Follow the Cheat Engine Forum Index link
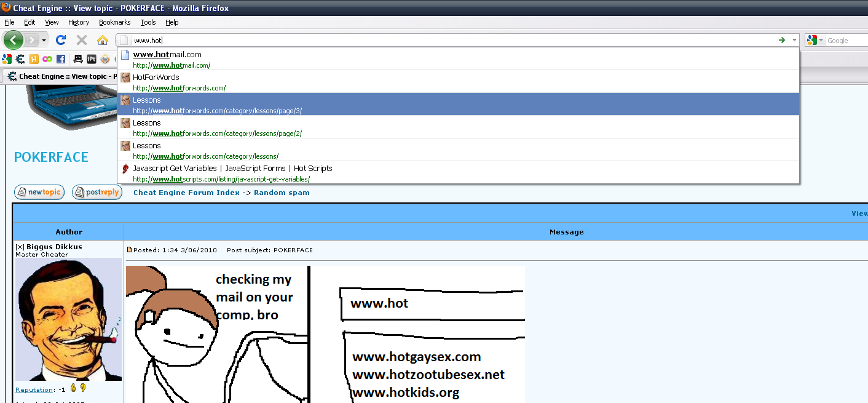 [x=186, y=193]
